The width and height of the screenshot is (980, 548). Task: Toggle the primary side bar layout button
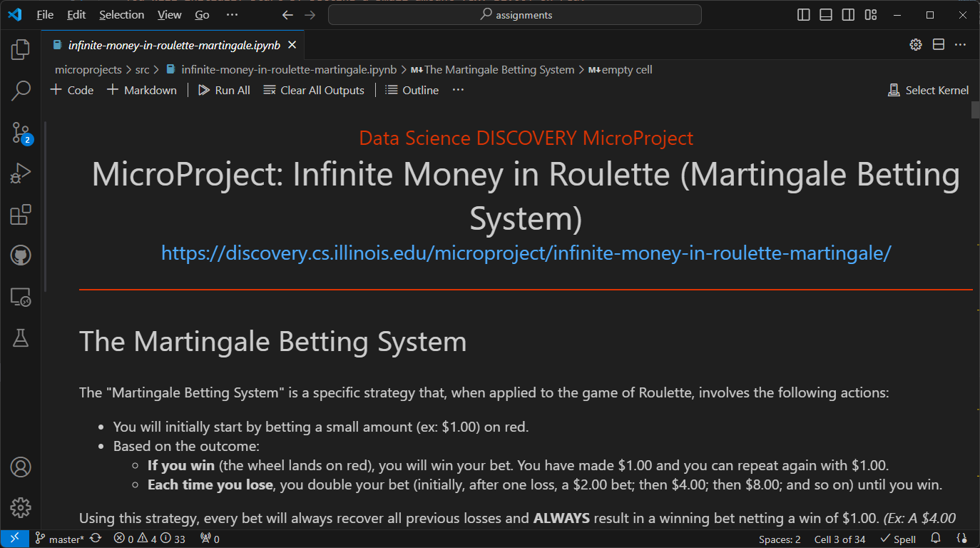pyautogui.click(x=803, y=15)
